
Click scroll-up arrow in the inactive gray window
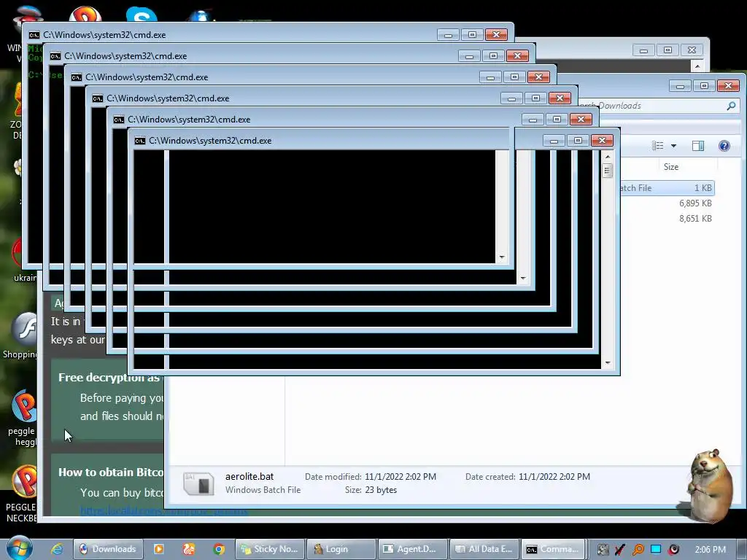[697, 66]
